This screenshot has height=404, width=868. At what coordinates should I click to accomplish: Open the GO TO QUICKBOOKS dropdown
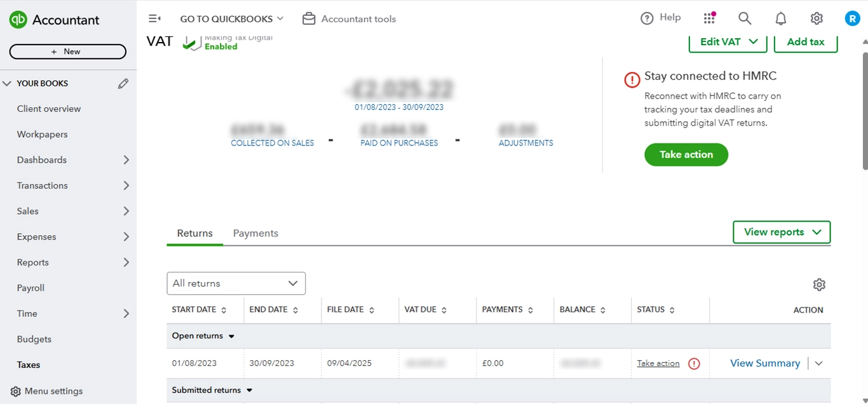(231, 18)
